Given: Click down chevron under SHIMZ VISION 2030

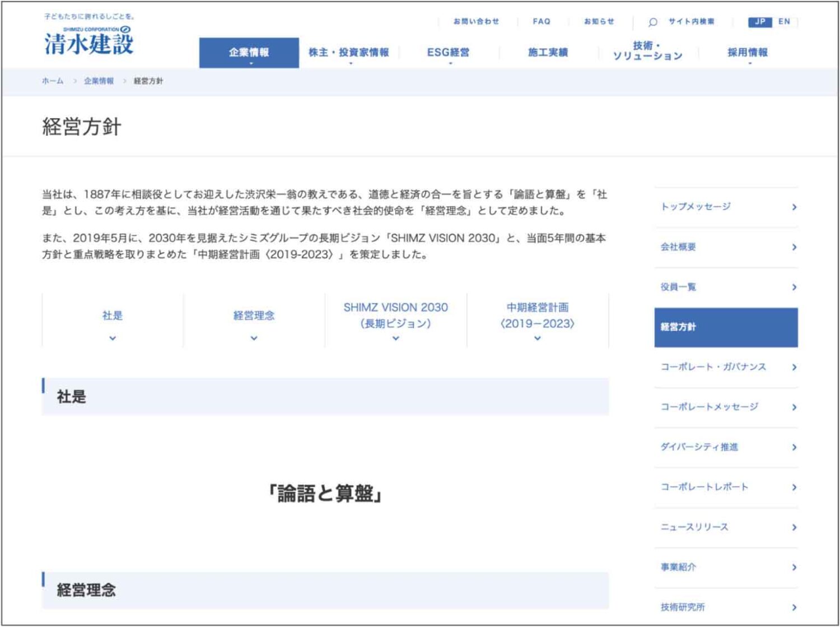Looking at the screenshot, I should coord(396,338).
